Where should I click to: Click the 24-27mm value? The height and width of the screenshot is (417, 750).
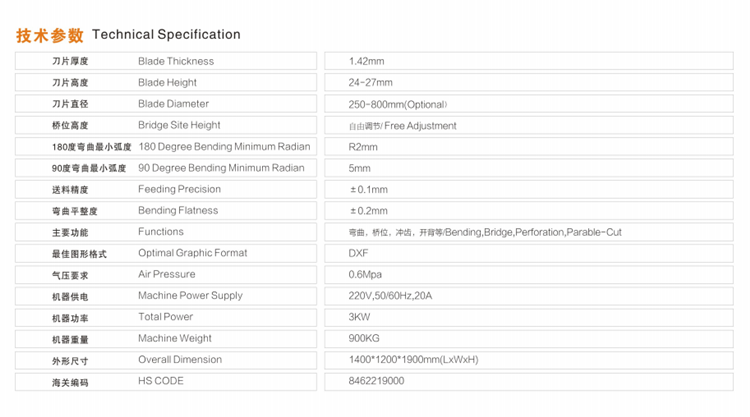pos(370,82)
